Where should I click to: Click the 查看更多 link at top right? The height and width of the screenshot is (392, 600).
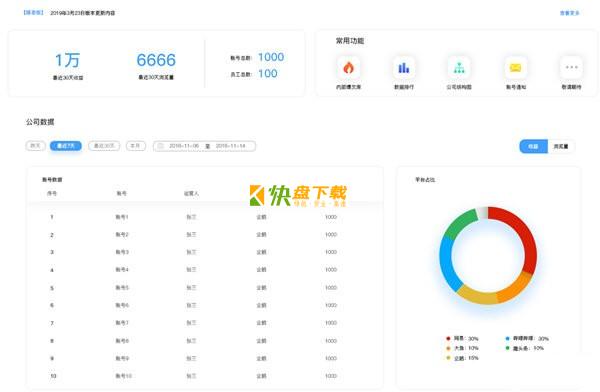click(x=569, y=13)
